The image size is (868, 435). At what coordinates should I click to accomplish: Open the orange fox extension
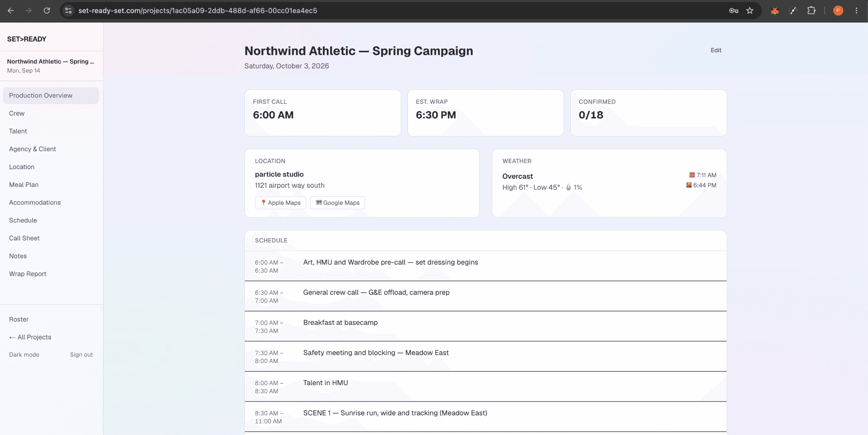(775, 10)
